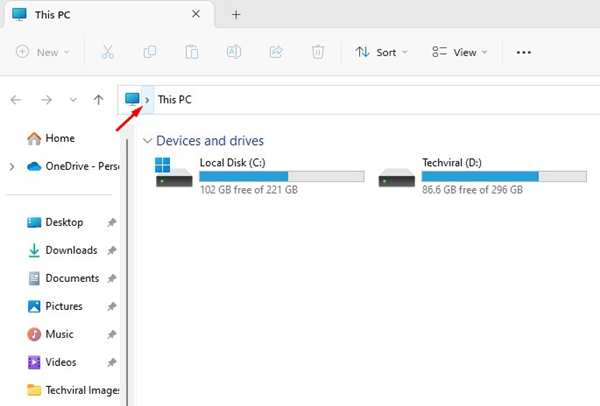Select Videos label in the sidebar
Image resolution: width=600 pixels, height=406 pixels.
pyautogui.click(x=61, y=362)
